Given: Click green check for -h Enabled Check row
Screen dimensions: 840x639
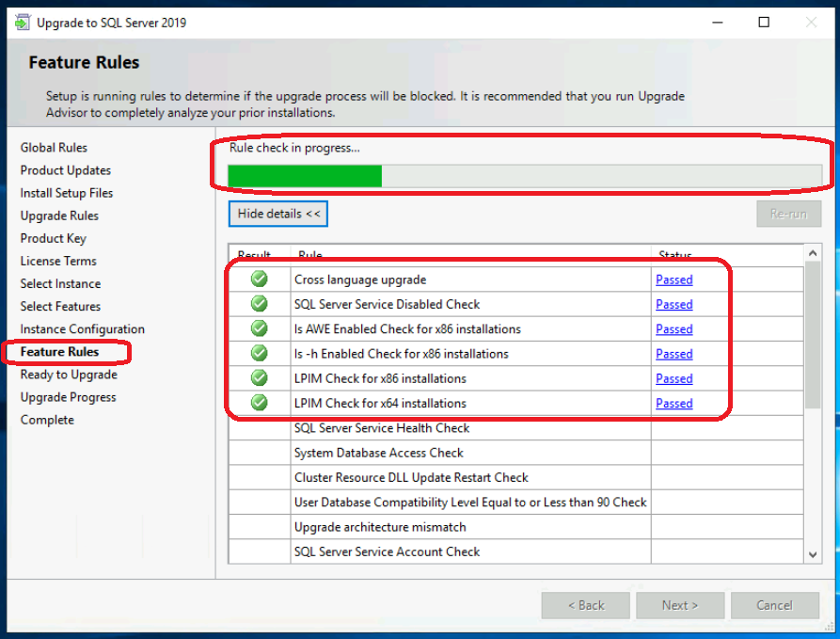Looking at the screenshot, I should click(260, 353).
